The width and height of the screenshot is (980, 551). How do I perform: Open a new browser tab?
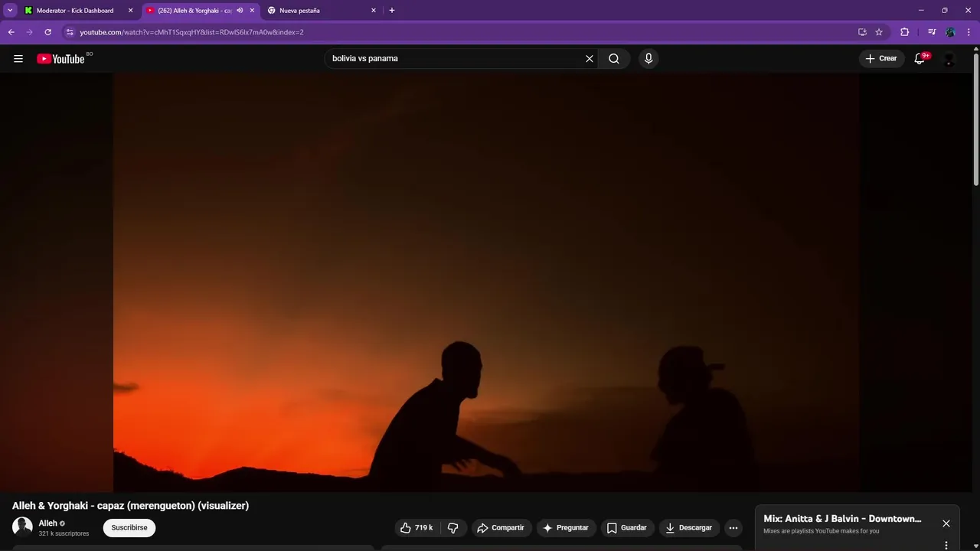coord(392,11)
